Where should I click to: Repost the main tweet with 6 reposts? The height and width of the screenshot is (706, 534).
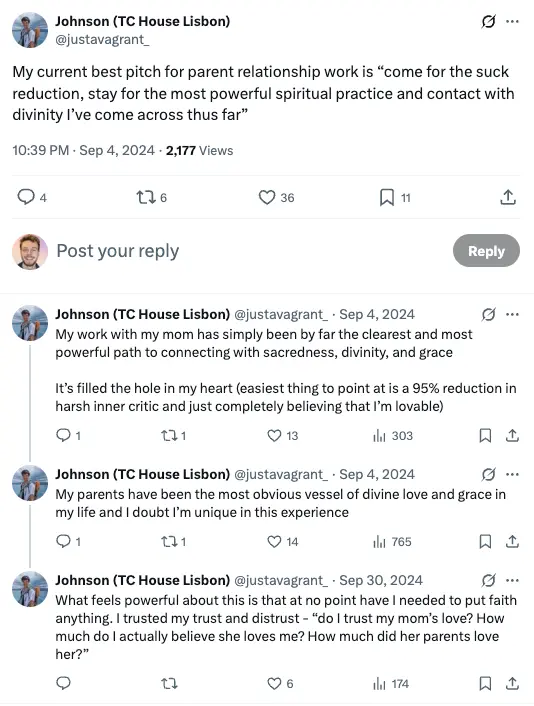pos(146,197)
